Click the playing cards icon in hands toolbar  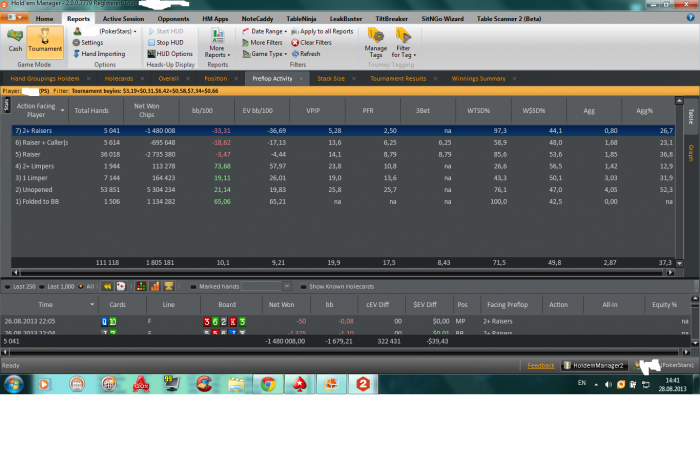click(121, 286)
